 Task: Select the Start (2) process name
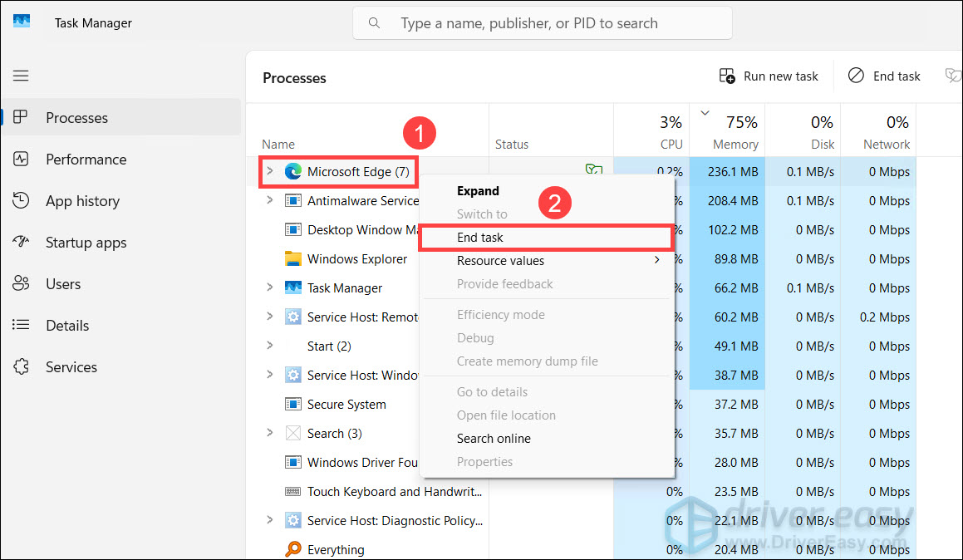tap(329, 346)
